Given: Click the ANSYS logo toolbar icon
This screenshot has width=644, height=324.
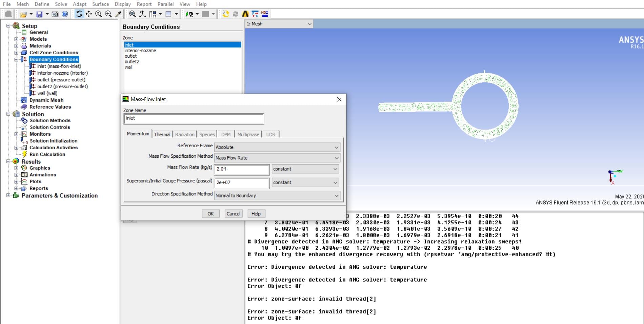Looking at the screenshot, I should point(245,14).
